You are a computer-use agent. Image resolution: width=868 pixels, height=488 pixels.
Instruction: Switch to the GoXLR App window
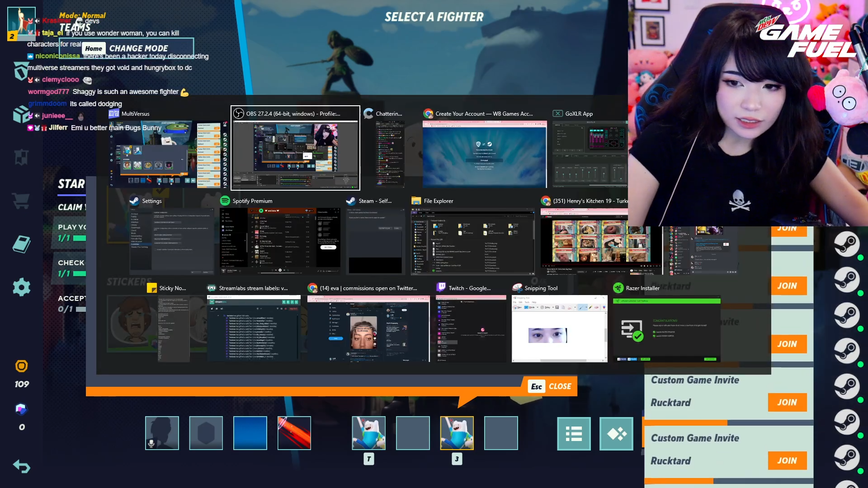(590, 154)
